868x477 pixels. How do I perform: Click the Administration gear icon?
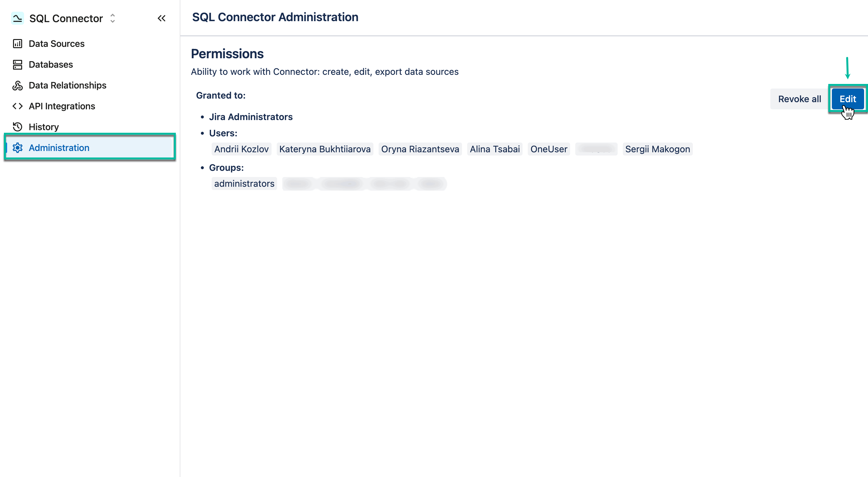tap(18, 148)
